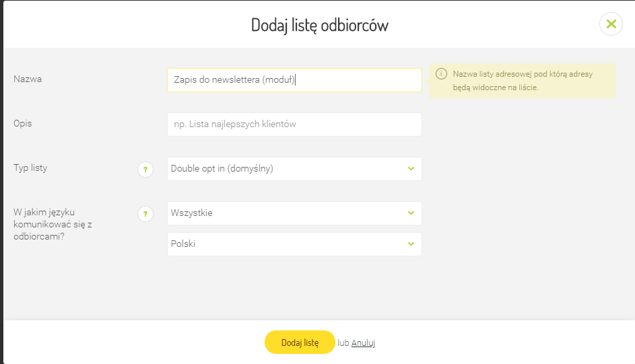Image resolution: width=635 pixels, height=364 pixels.
Task: Click the info icon in the yellow hint box
Action: [441, 74]
